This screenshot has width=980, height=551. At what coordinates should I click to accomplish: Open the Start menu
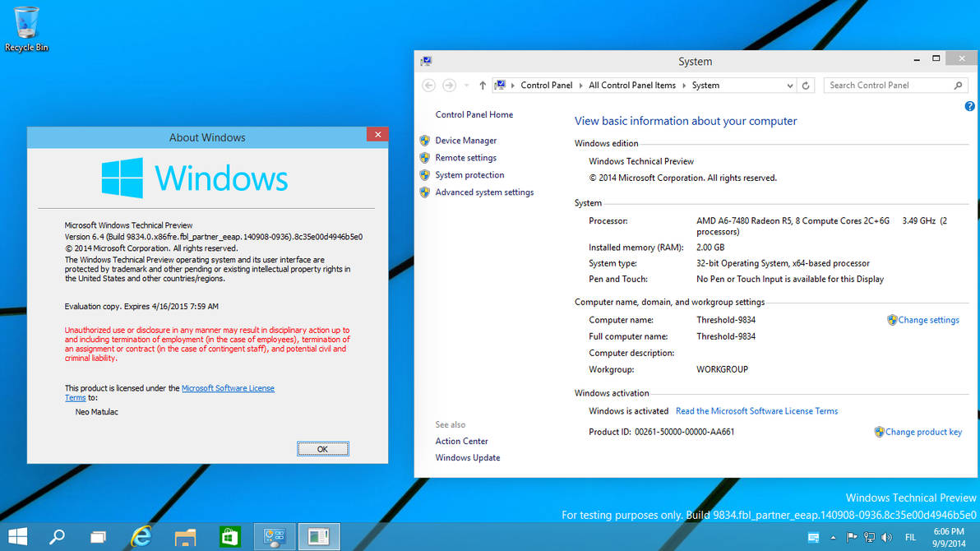[x=16, y=537]
